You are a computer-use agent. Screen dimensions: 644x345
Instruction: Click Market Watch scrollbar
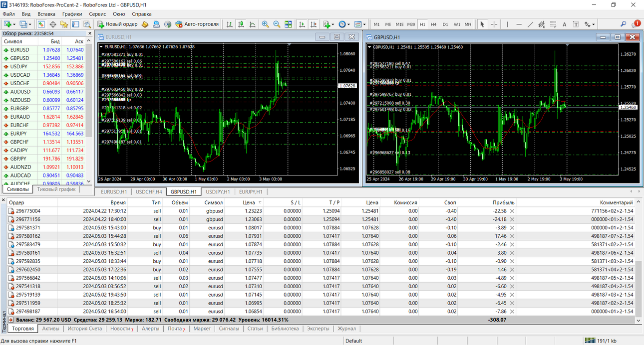pyautogui.click(x=89, y=91)
